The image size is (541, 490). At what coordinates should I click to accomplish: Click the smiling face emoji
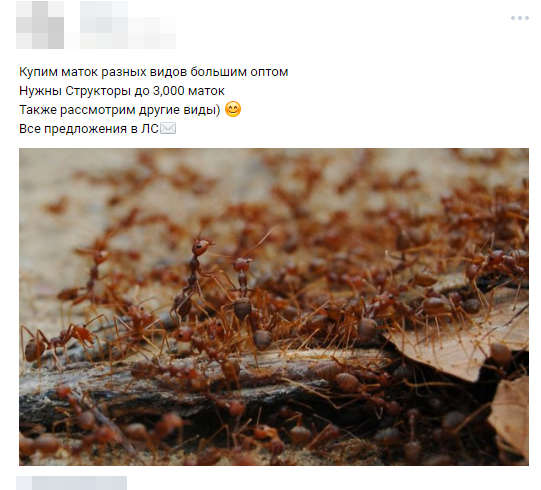click(233, 109)
